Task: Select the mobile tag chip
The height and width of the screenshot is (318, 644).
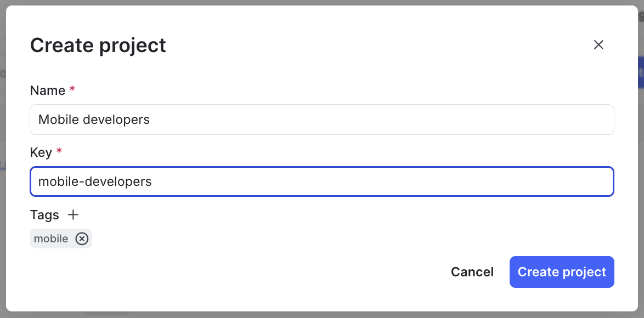Action: pyautogui.click(x=51, y=238)
